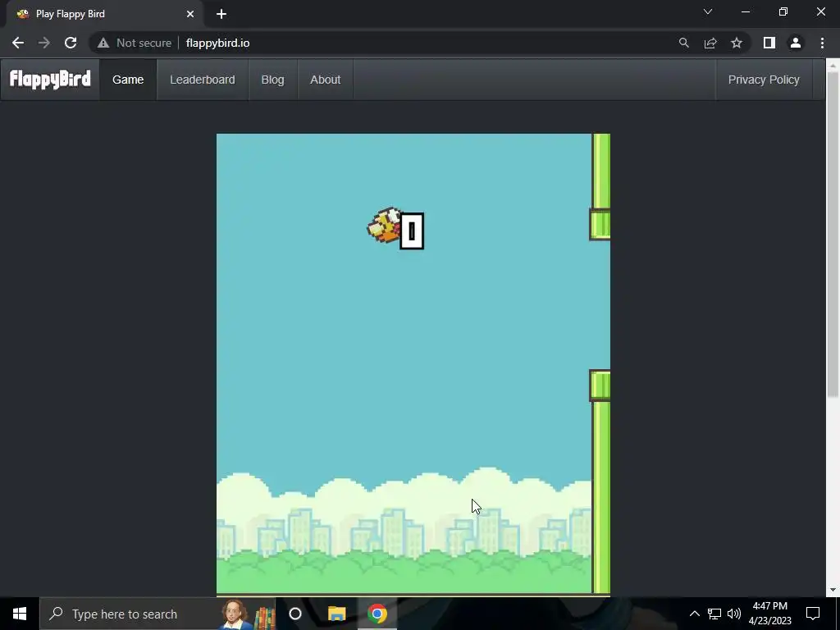The image size is (840, 630).
Task: Open the volume tray icon
Action: [734, 614]
